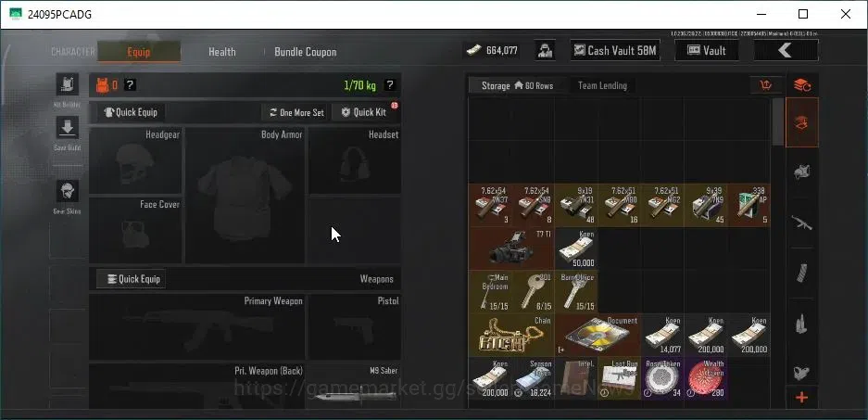Select the 201 room key
Image resolution: width=868 pixels, height=420 pixels.
coord(533,291)
